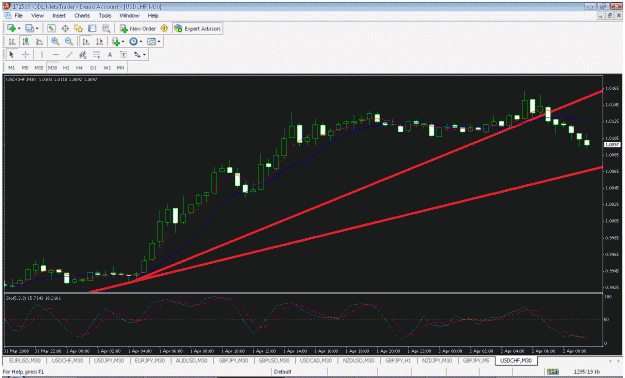Click the New Order button
This screenshot has height=378, width=625.
138,28
